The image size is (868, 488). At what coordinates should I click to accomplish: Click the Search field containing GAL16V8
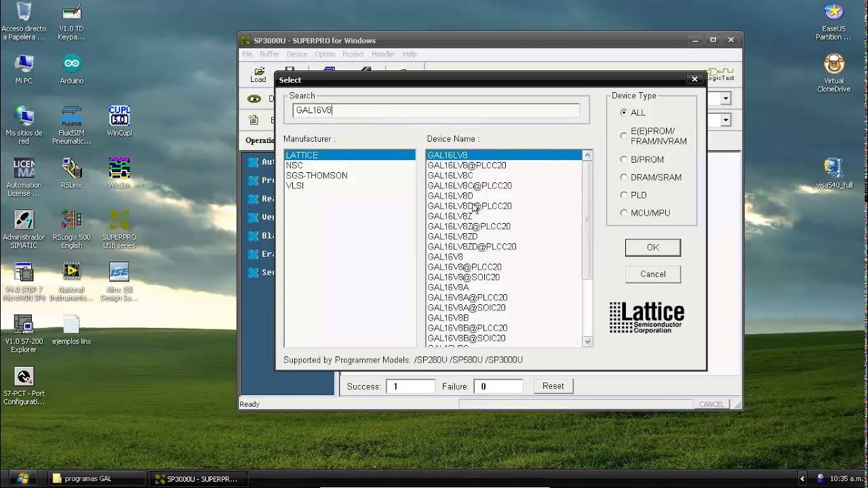point(436,110)
